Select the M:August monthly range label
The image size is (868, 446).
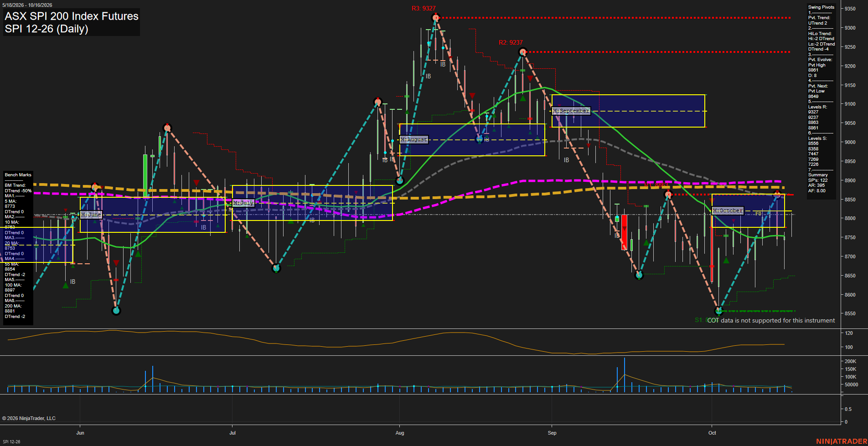pos(414,139)
